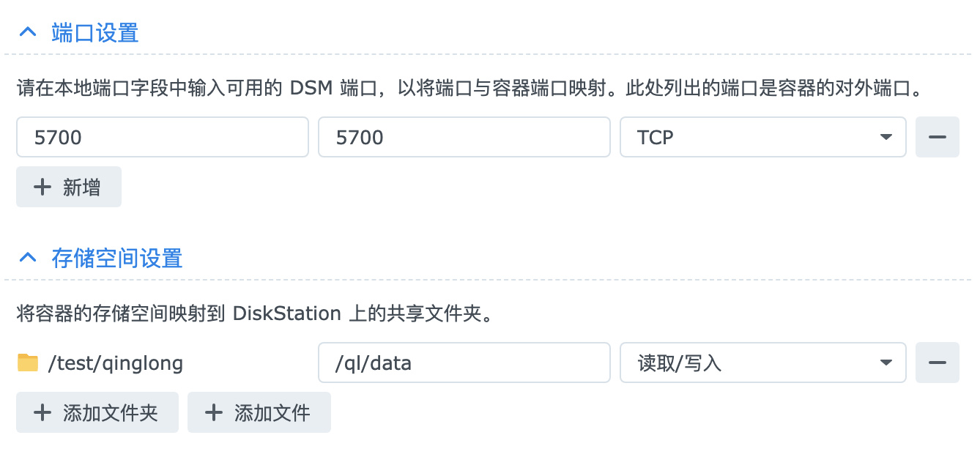Remove the /ql/data volume with minus icon
980x457 pixels.
click(x=938, y=363)
